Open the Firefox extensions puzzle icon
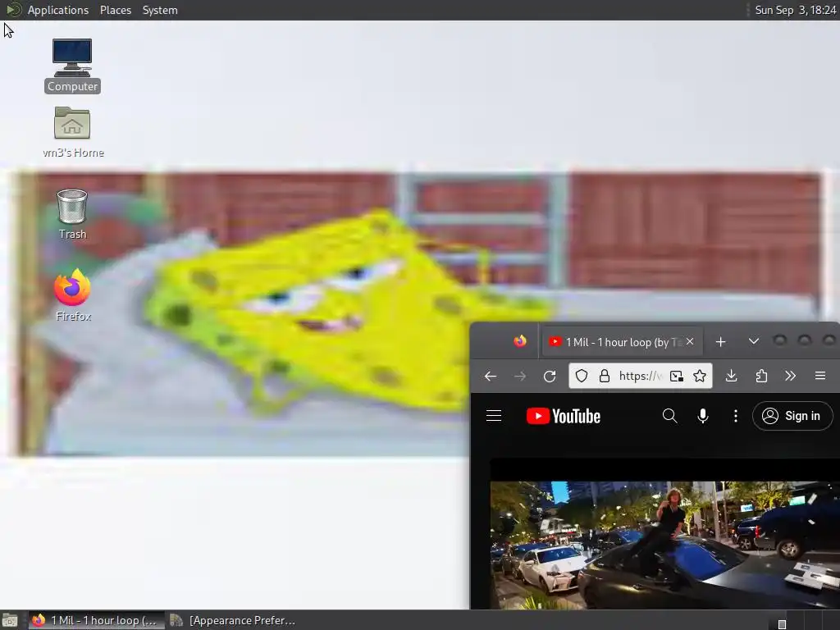Image resolution: width=840 pixels, height=630 pixels. point(761,376)
